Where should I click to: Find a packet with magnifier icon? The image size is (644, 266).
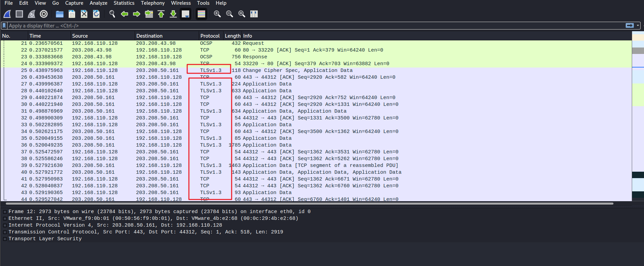[x=112, y=14]
